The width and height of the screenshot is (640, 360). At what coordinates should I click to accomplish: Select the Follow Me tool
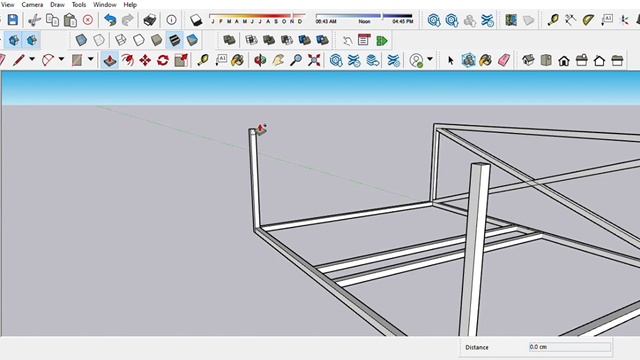127,60
